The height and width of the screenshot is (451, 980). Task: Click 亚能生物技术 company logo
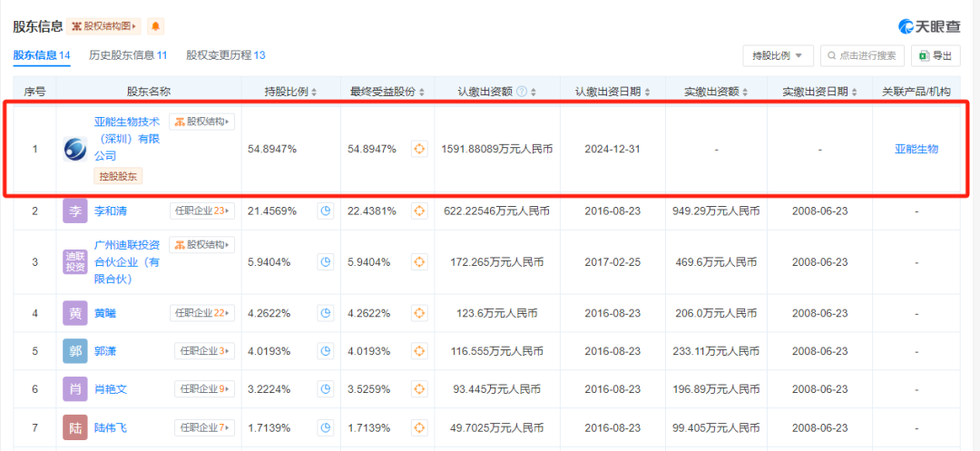(75, 149)
